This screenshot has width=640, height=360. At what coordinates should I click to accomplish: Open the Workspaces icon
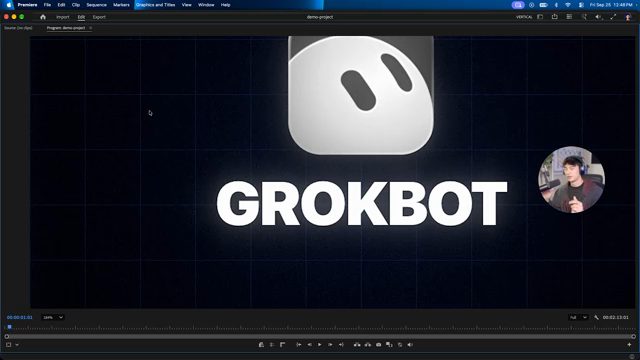tap(540, 17)
